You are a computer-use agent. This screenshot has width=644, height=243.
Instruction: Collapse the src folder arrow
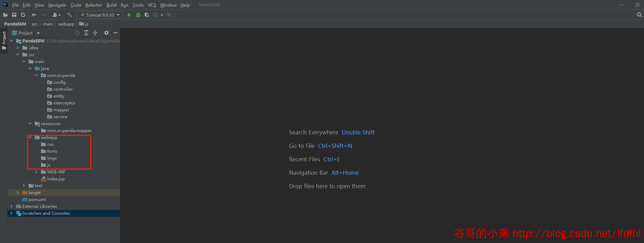click(18, 54)
